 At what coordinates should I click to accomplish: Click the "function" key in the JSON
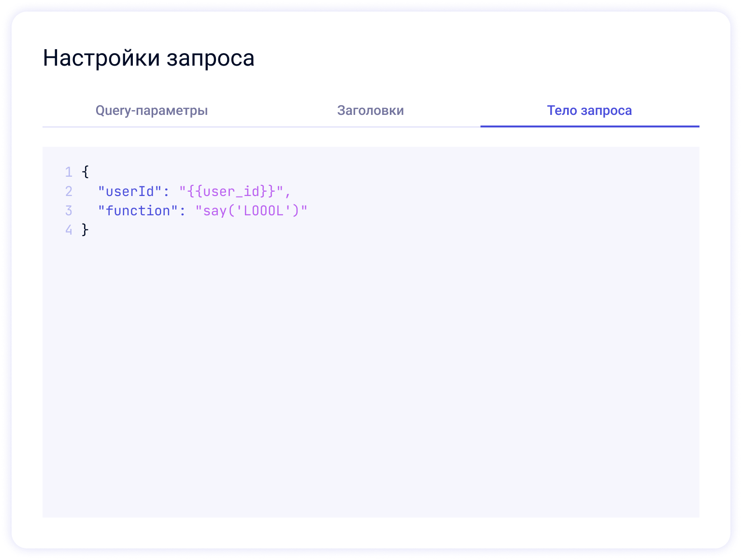point(138,211)
